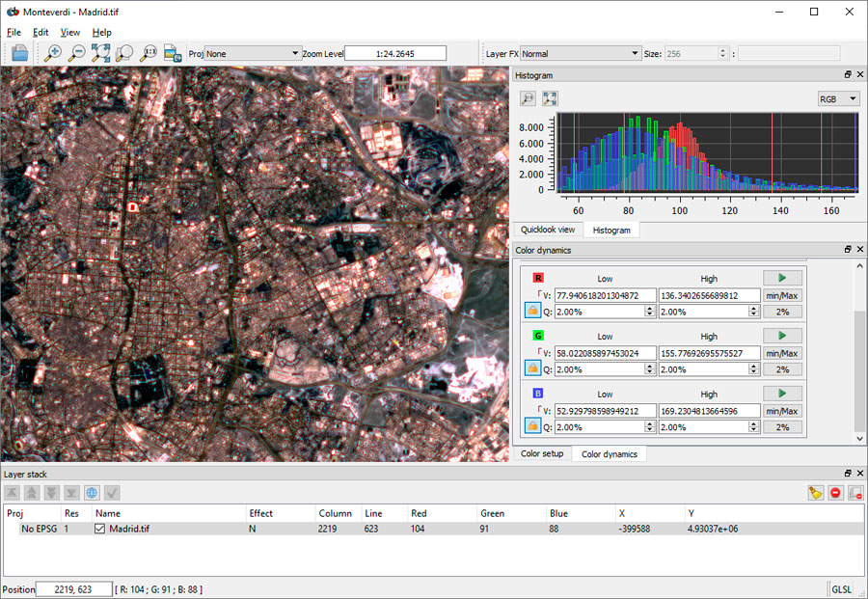
Task: Click red channel min/Max button
Action: click(782, 295)
